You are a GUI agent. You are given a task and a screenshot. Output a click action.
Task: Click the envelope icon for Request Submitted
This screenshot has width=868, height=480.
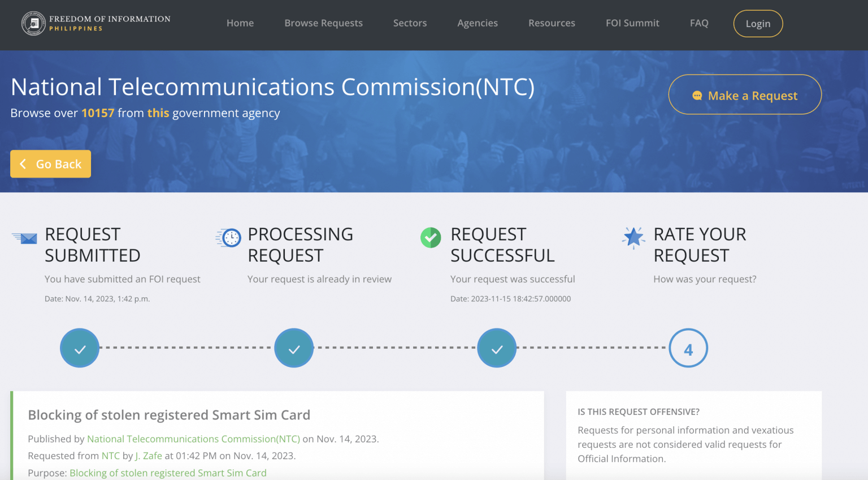(25, 238)
